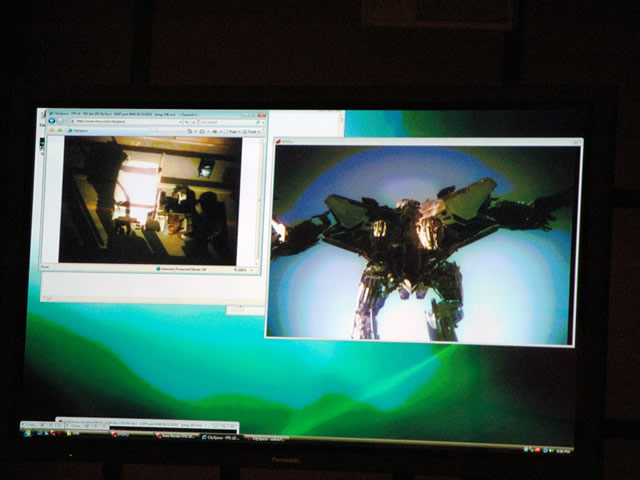640x480 pixels.
Task: Click Internet Protected Mode status text
Action: pyautogui.click(x=183, y=269)
